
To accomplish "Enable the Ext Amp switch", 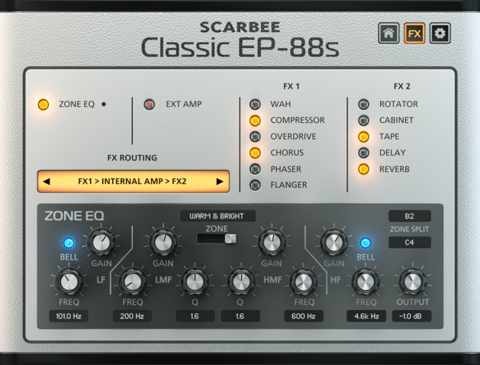I will (x=149, y=104).
